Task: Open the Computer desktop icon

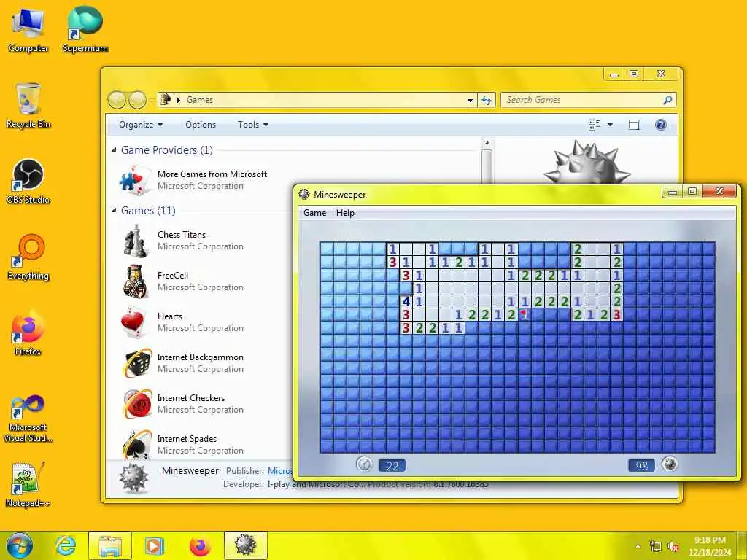Action: point(28,30)
